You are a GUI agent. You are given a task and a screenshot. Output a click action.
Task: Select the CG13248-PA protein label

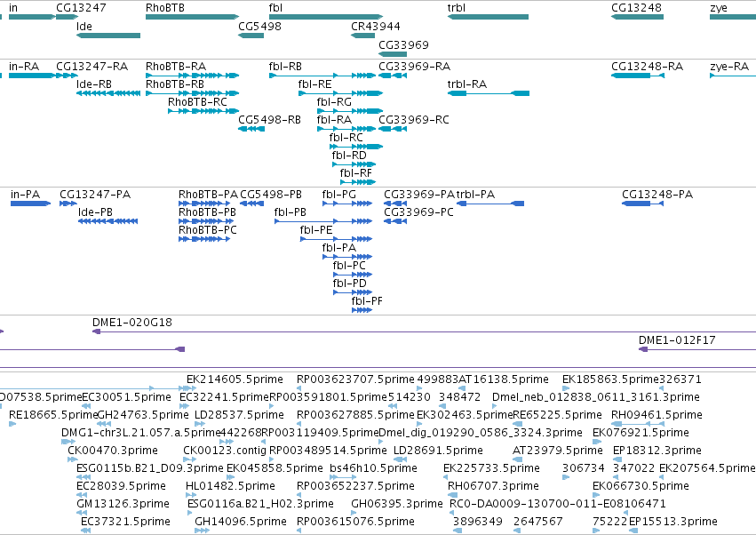[657, 195]
